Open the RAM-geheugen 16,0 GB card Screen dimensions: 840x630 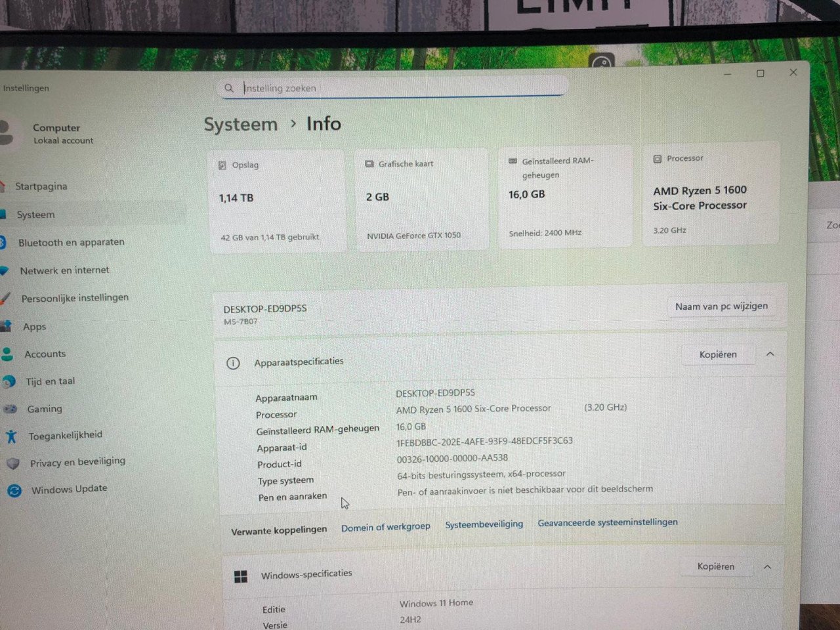[565, 197]
